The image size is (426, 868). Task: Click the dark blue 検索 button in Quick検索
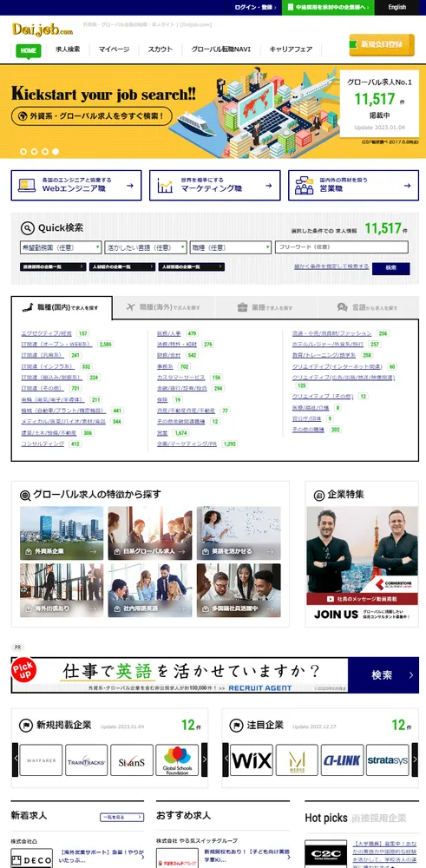click(391, 268)
